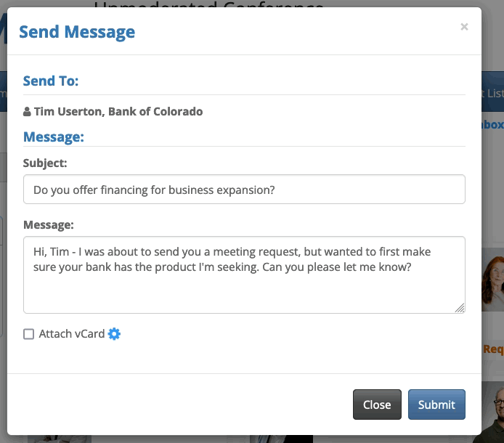This screenshot has width=504, height=443.
Task: Enable the Attach vCard checkbox
Action: (x=29, y=334)
